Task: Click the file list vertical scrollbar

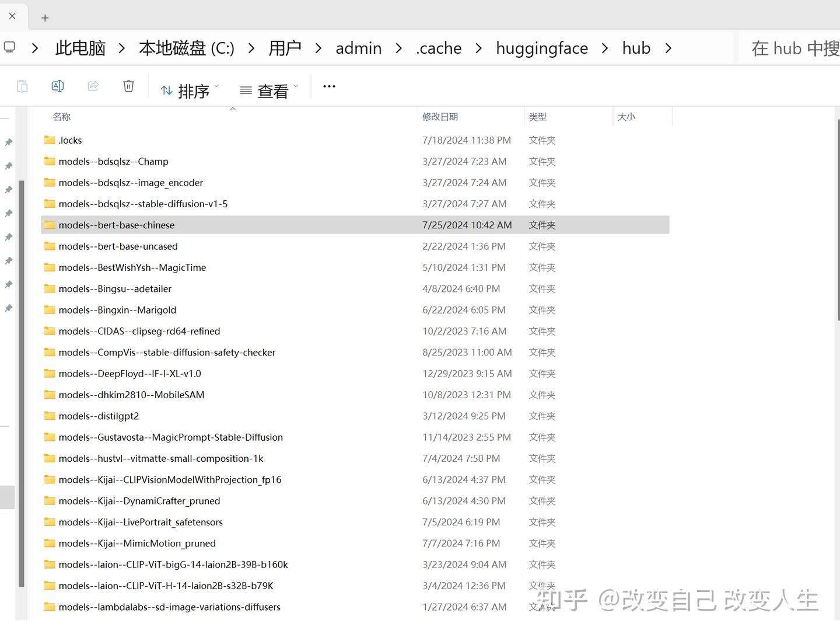Action: (838, 219)
